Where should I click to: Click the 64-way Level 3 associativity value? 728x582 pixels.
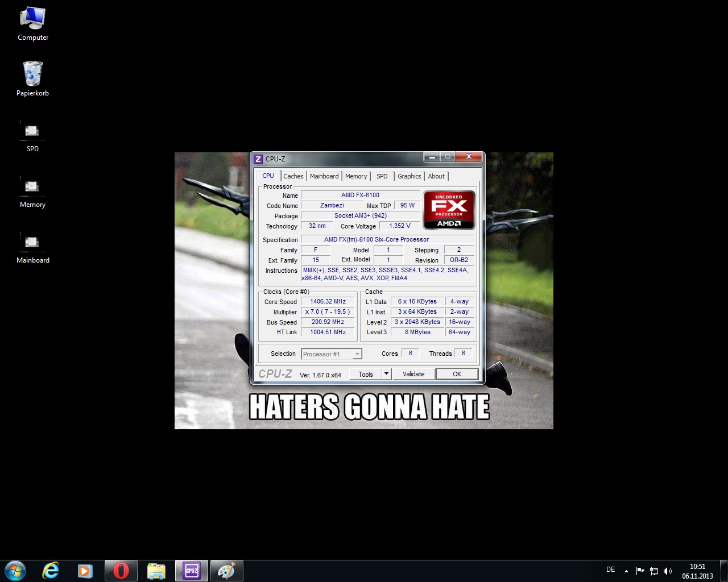click(459, 332)
